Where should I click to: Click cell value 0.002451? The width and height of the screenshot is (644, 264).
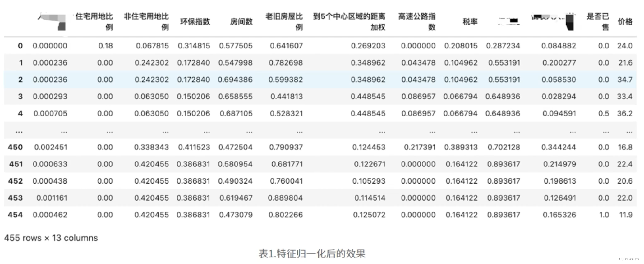[51, 147]
